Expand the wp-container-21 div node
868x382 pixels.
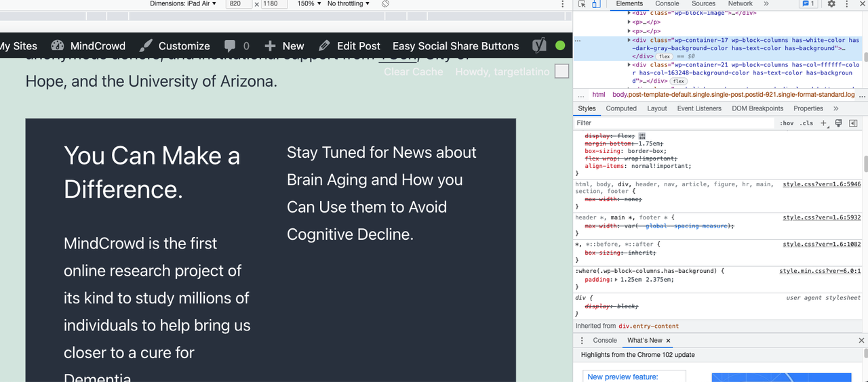point(629,64)
